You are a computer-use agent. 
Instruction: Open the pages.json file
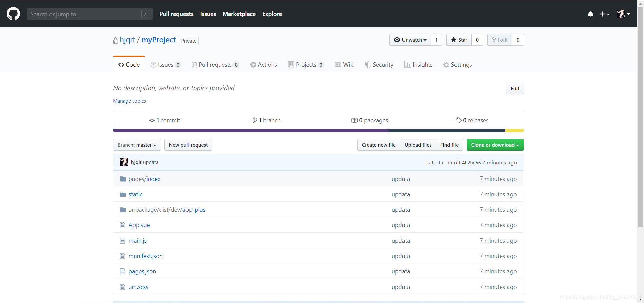[142, 271]
